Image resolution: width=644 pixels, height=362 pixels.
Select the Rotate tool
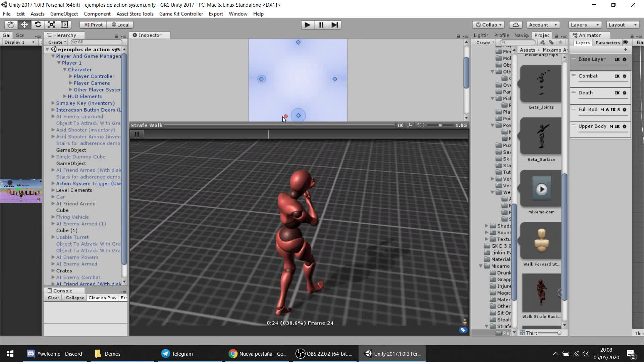tap(38, 25)
